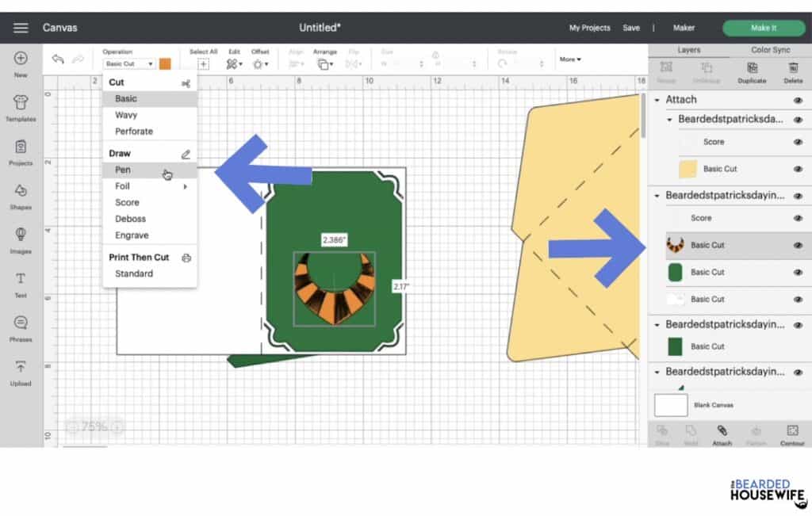Click the orange color swatch beside Operation
This screenshot has height=516, width=812.
[165, 63]
